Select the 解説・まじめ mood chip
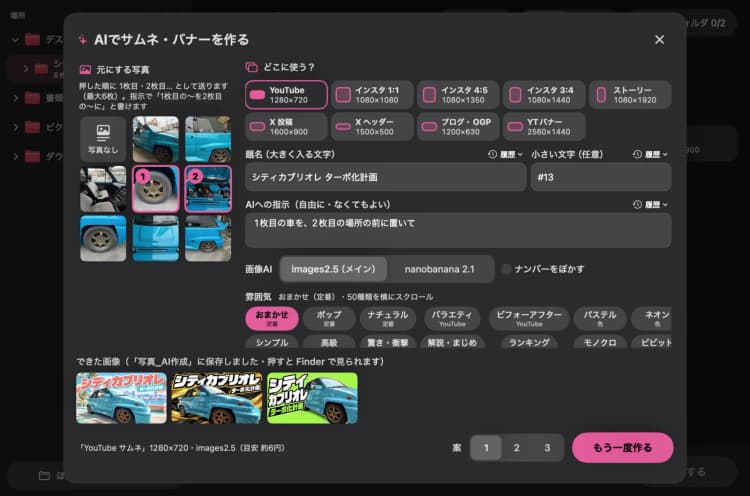Image resolution: width=750 pixels, height=496 pixels. [452, 342]
